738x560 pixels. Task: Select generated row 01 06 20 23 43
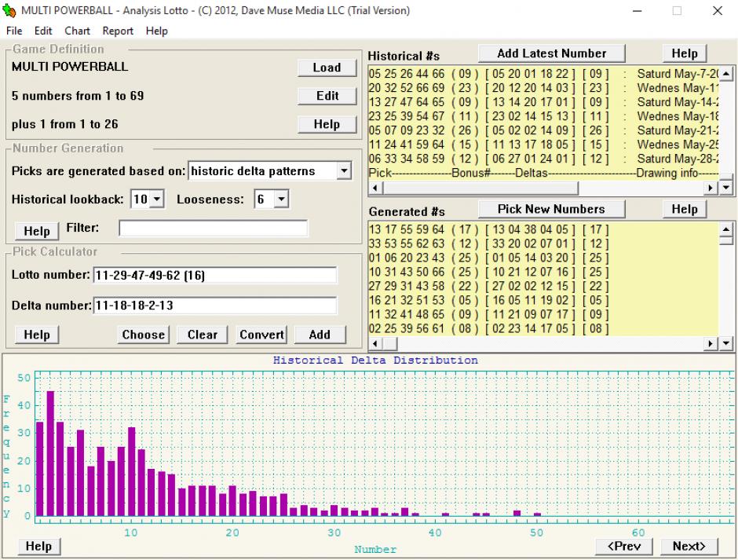[x=543, y=258]
